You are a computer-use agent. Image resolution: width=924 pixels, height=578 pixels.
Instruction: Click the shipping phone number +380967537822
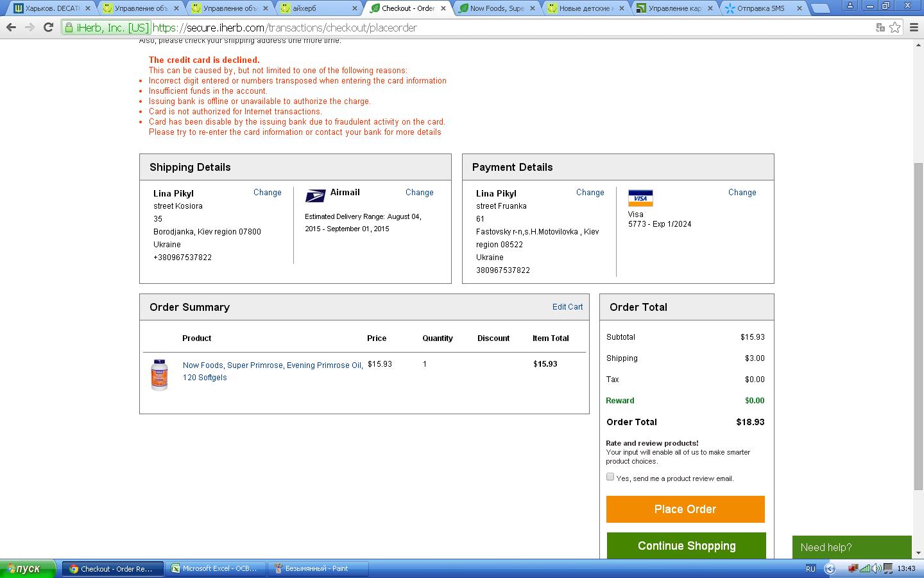click(x=182, y=258)
